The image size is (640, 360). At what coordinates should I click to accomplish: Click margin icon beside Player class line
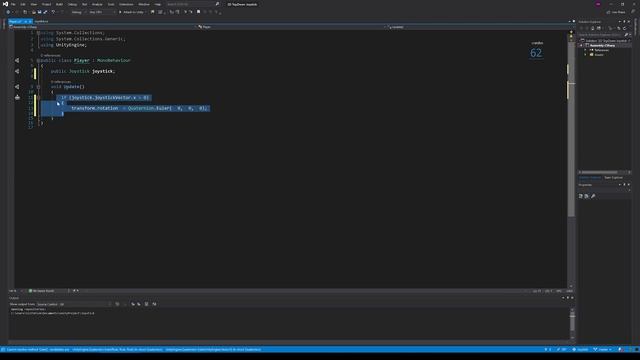click(x=17, y=60)
